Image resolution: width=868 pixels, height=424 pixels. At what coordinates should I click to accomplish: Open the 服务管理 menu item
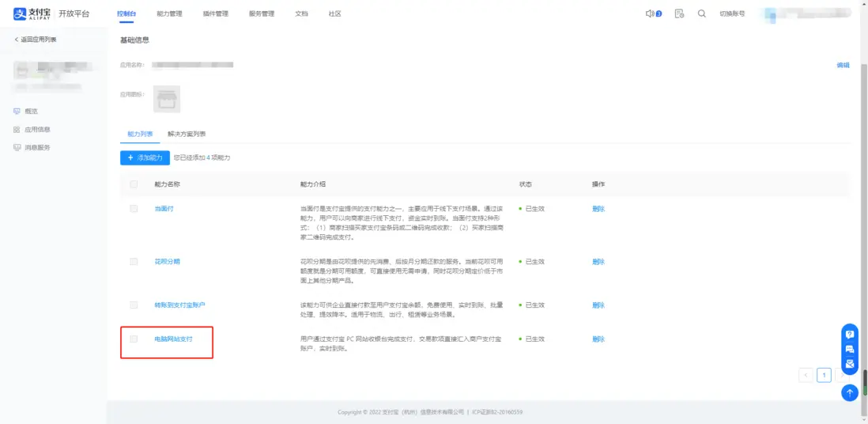click(262, 14)
